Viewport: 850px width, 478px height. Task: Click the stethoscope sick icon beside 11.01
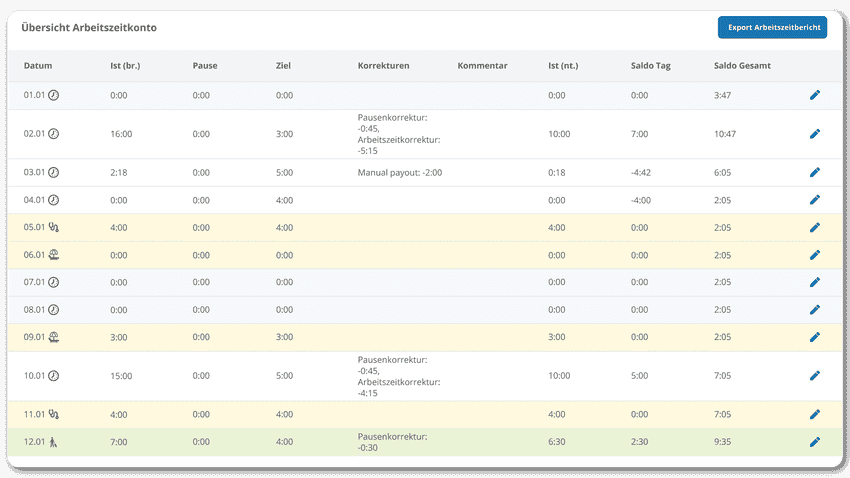[x=53, y=415]
